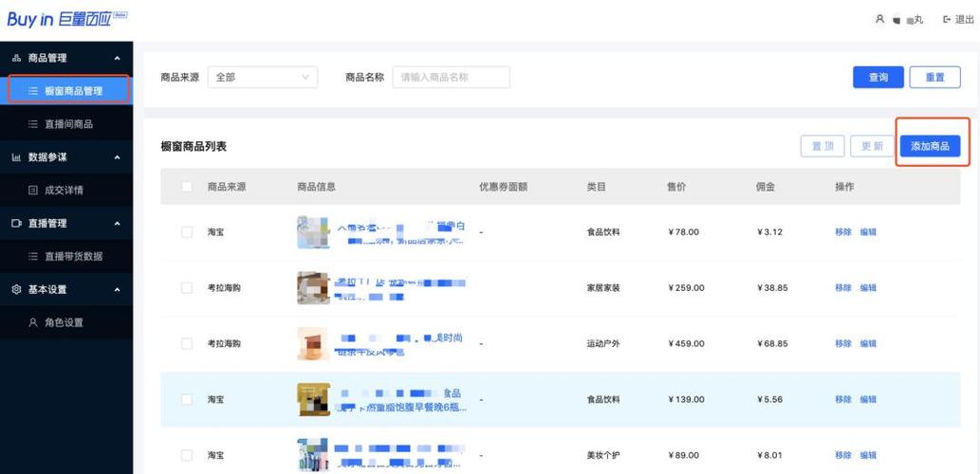
Task: Check the box for the ¥78.00 淘宝 item
Action: point(186,231)
